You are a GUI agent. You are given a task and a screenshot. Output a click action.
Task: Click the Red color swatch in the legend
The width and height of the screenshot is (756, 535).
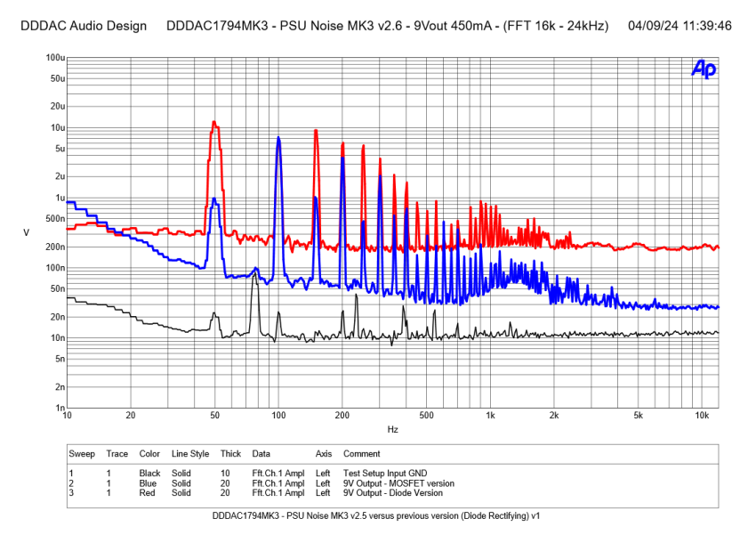[x=147, y=492]
